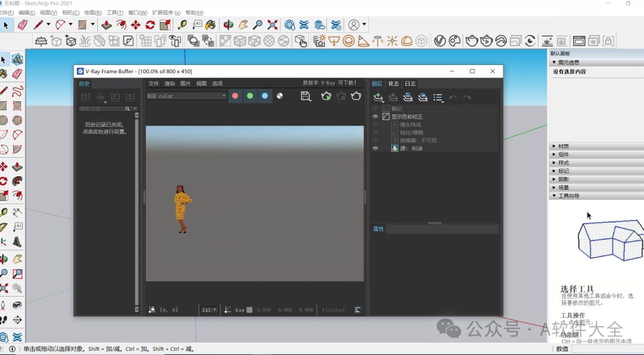Toggle visibility of 源: RGB layer
This screenshot has height=355, width=644.
[x=375, y=148]
